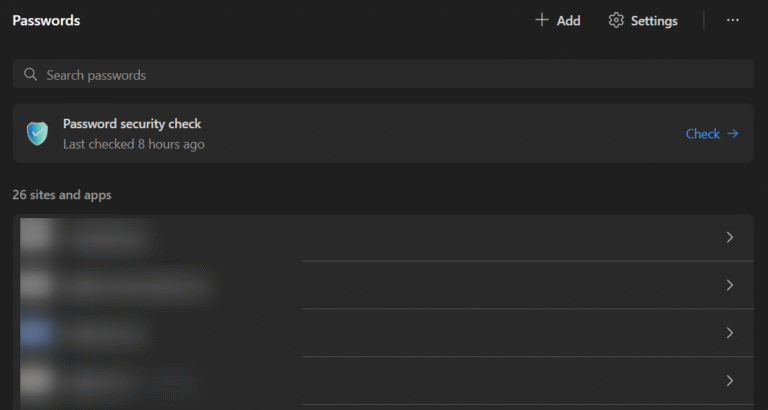This screenshot has height=410, width=768.
Task: Expand the first saved site entry chevron
Action: tap(729, 237)
